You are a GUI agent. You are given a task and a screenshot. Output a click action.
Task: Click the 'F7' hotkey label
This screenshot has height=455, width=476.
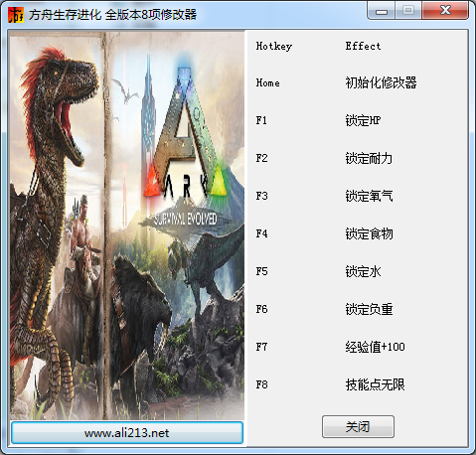[261, 347]
